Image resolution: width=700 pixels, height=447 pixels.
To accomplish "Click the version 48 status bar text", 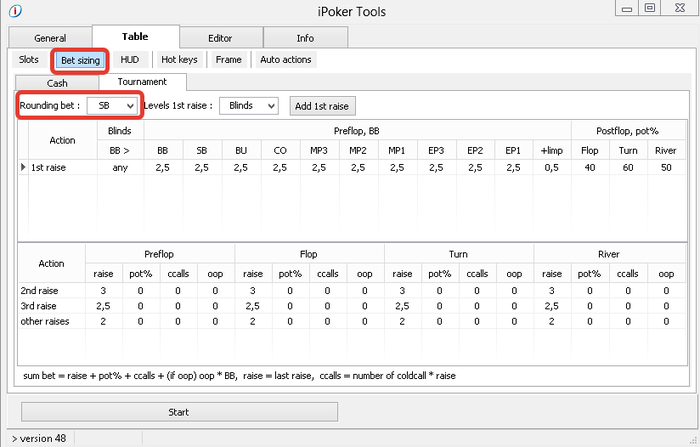I will coord(39,439).
